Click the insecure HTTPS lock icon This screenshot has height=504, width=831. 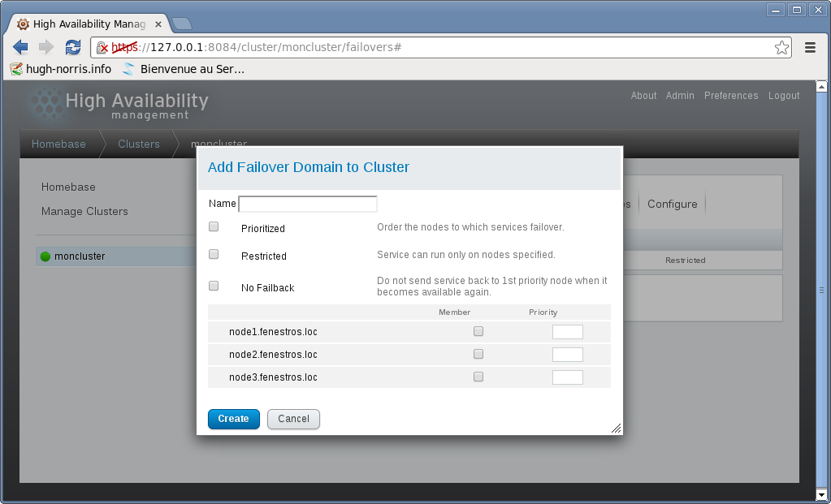click(102, 48)
